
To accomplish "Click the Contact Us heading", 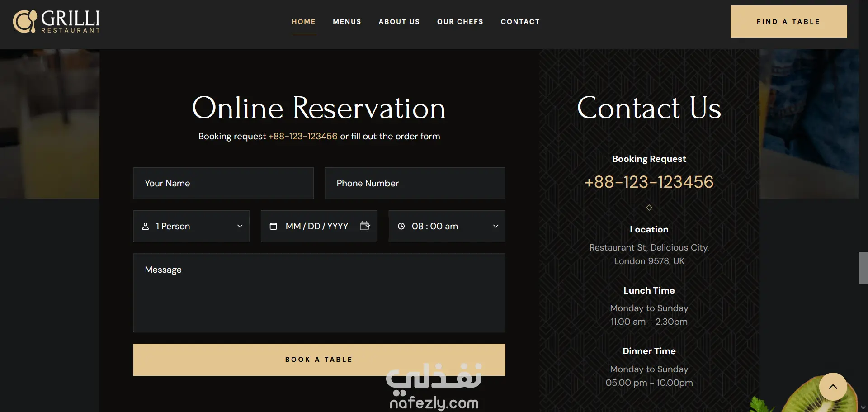I will (649, 108).
